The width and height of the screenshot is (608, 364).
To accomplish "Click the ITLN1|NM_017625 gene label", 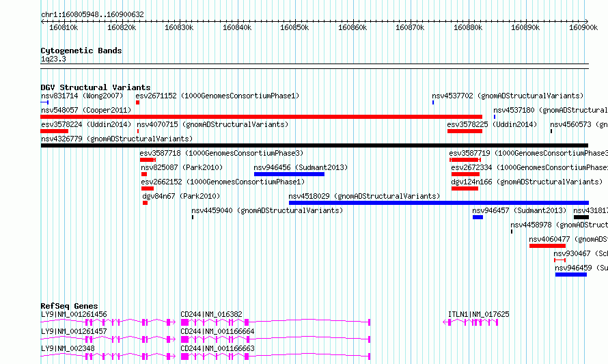I will pos(478,314).
